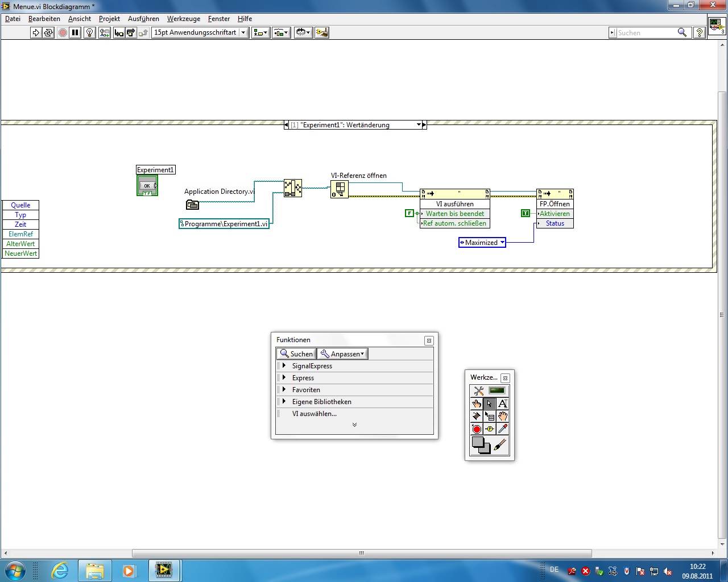728x582 pixels.
Task: Select the text editing tool
Action: [502, 404]
